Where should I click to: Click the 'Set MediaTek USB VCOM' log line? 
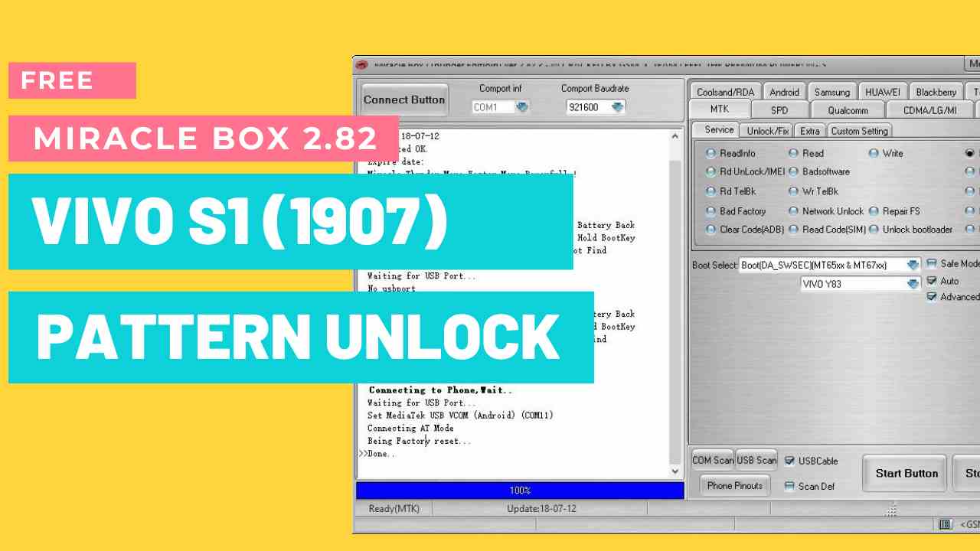(460, 416)
